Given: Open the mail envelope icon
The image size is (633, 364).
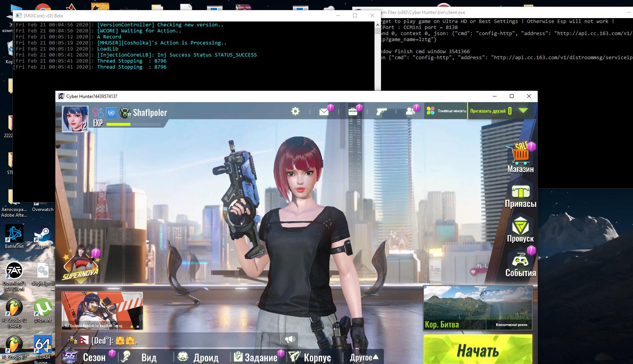Looking at the screenshot, I should (x=324, y=112).
